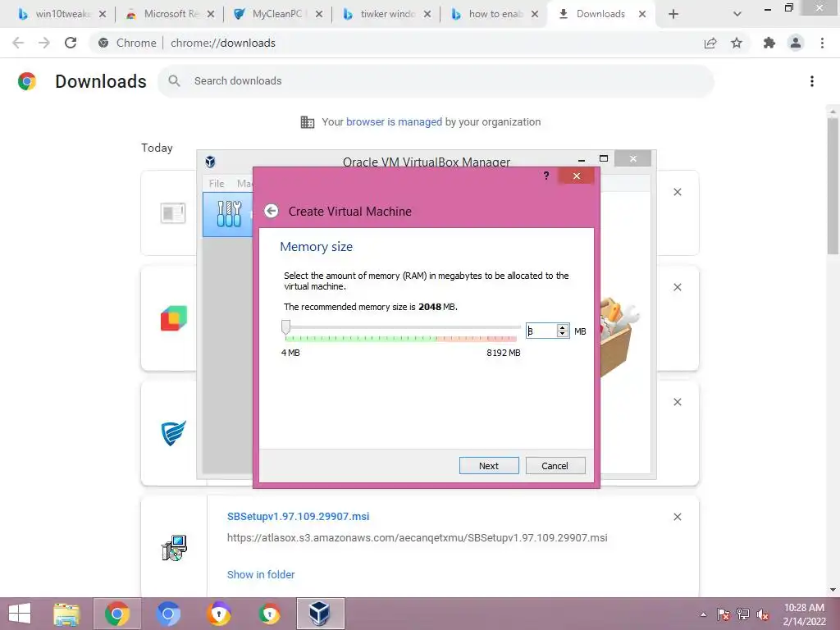Remove the SBSetup msi download from list
840x630 pixels.
pyautogui.click(x=677, y=517)
